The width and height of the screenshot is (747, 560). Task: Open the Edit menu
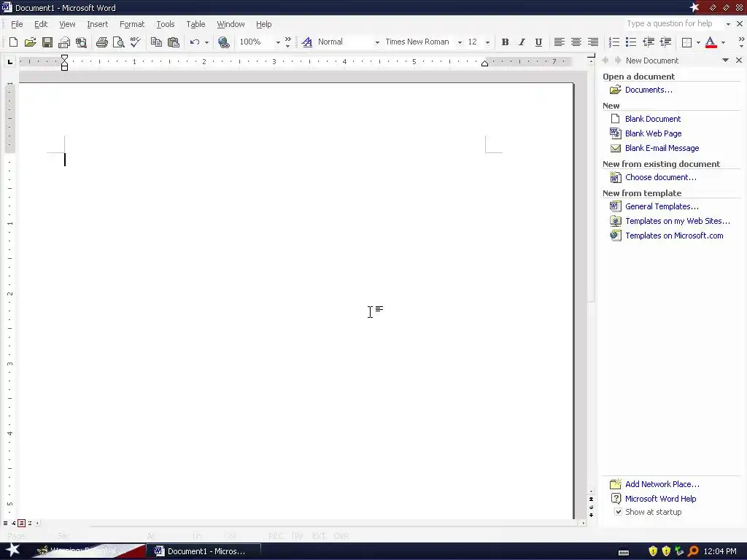pyautogui.click(x=41, y=24)
